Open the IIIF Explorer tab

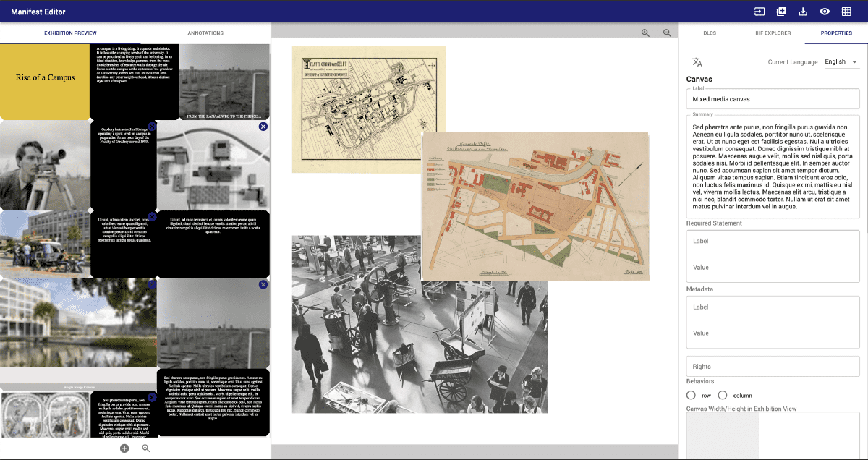(x=774, y=33)
